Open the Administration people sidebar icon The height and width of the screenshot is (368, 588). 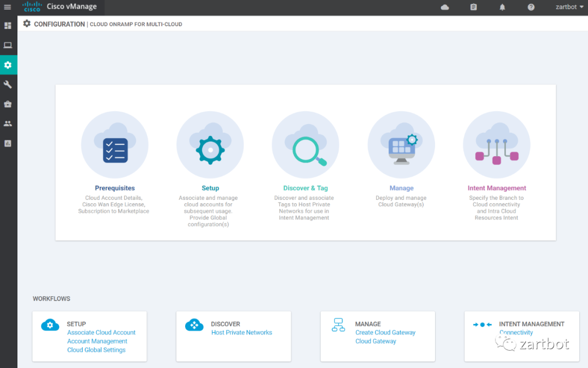click(x=8, y=124)
